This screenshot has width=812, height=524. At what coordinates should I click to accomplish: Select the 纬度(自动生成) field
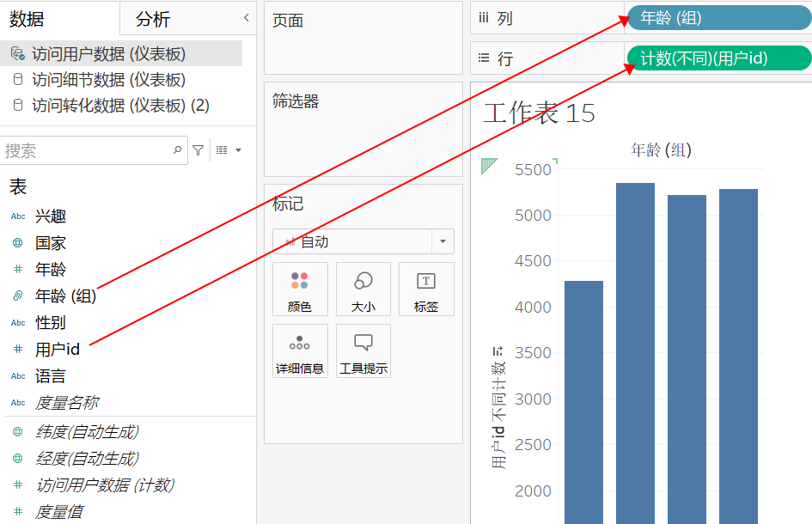(88, 432)
